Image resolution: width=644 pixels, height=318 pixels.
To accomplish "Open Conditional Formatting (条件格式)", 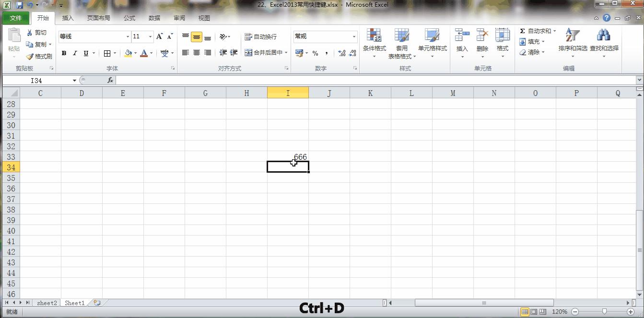I will (x=374, y=43).
